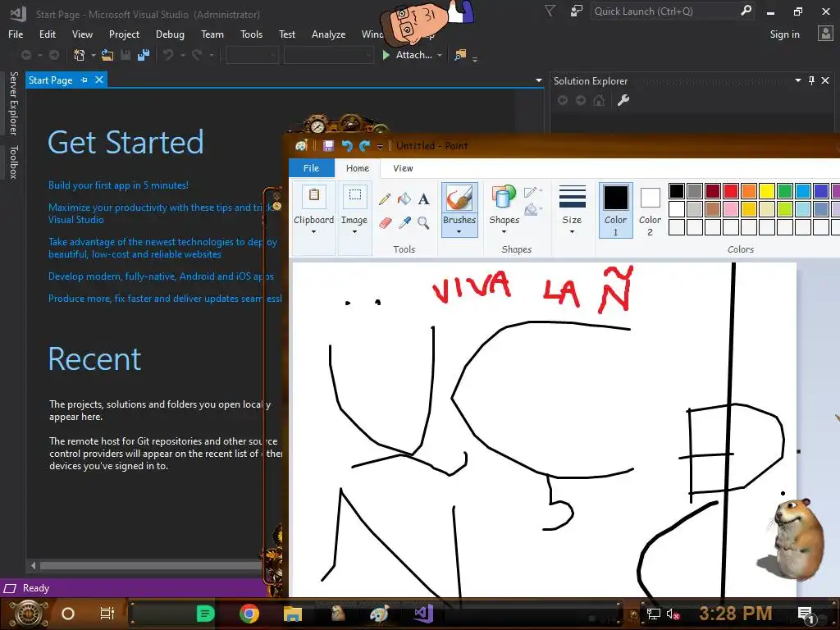Select Color 1 in Paint

(615, 211)
